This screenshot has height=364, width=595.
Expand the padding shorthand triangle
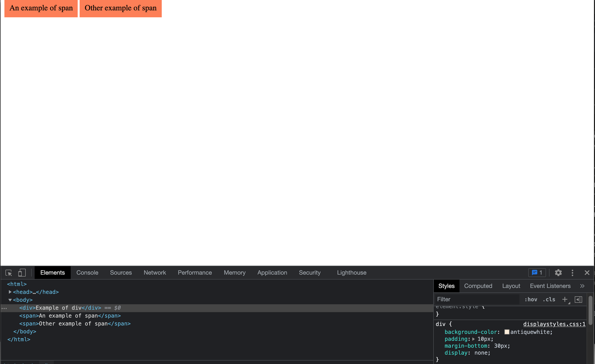click(474, 339)
